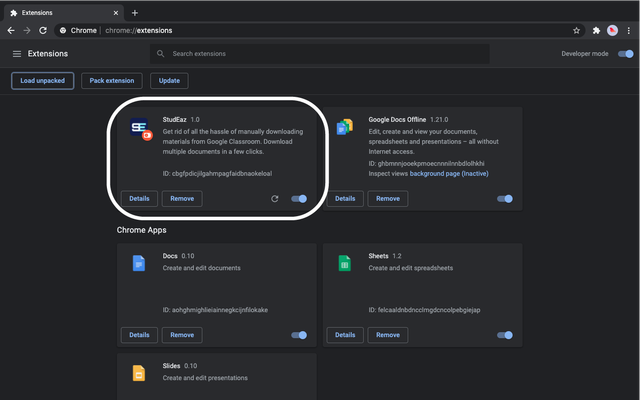Remove the StudEaz extension
Image resolution: width=640 pixels, height=400 pixels.
pos(182,199)
